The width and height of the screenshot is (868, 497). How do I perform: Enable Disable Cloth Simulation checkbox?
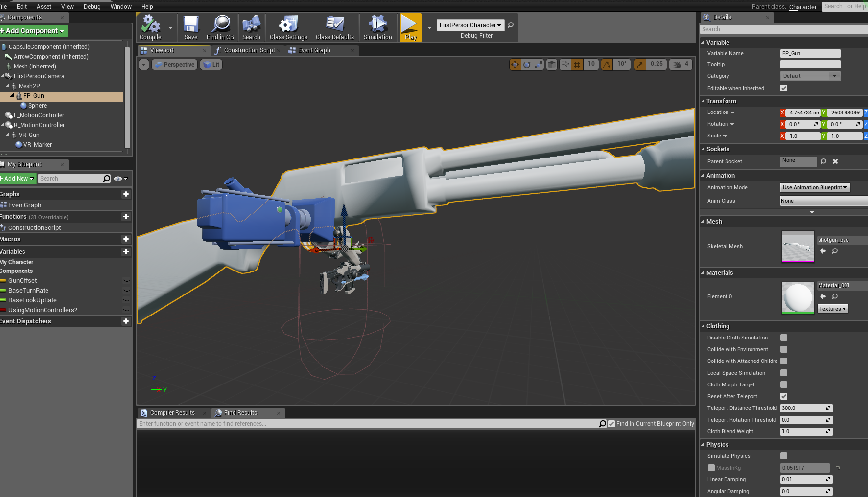[784, 338]
